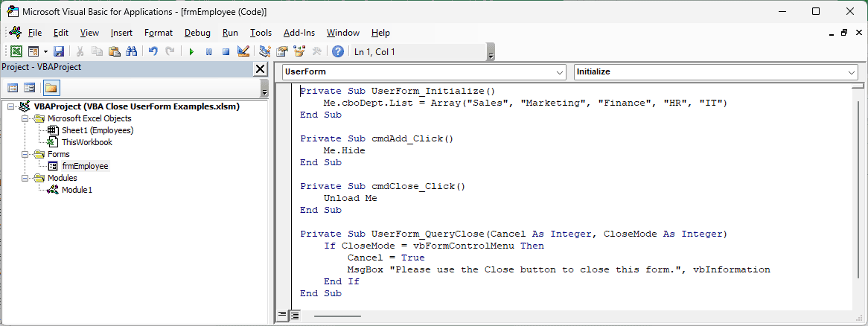Image resolution: width=868 pixels, height=326 pixels.
Task: Click the Cut scissors icon
Action: 80,52
